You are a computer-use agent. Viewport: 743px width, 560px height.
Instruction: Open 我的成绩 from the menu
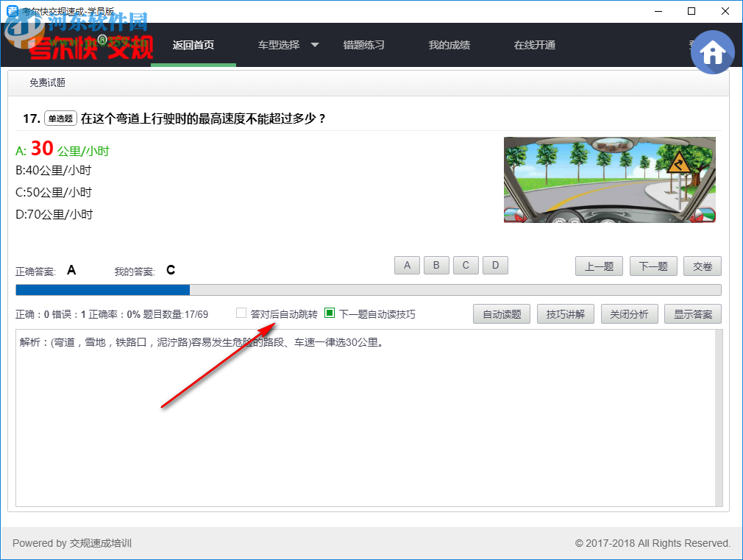pos(449,45)
